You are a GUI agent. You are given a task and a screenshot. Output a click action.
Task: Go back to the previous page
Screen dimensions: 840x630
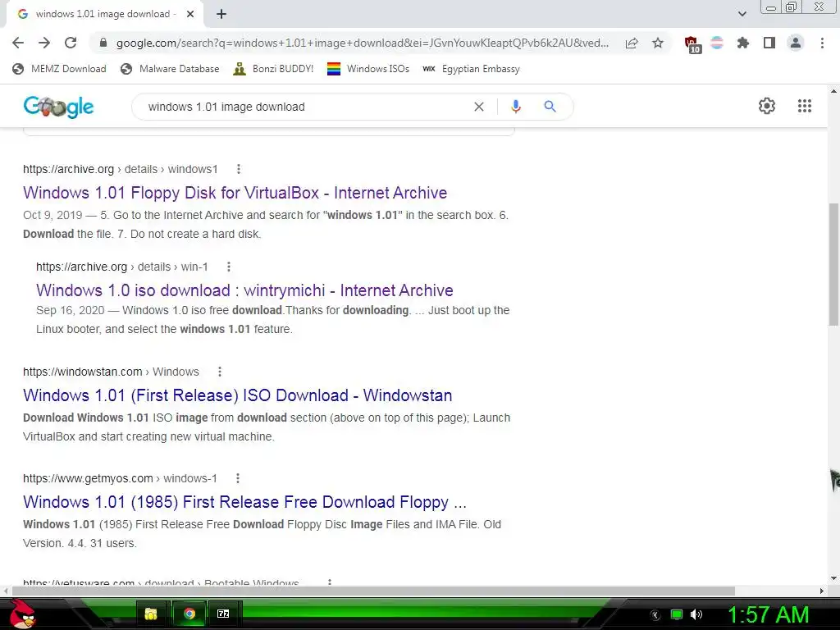point(18,43)
